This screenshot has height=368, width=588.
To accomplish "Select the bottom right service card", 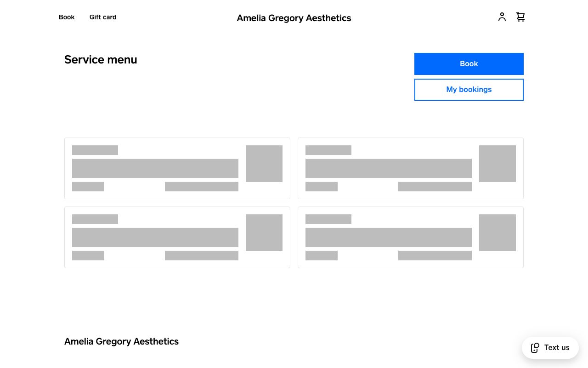I will tap(410, 237).
